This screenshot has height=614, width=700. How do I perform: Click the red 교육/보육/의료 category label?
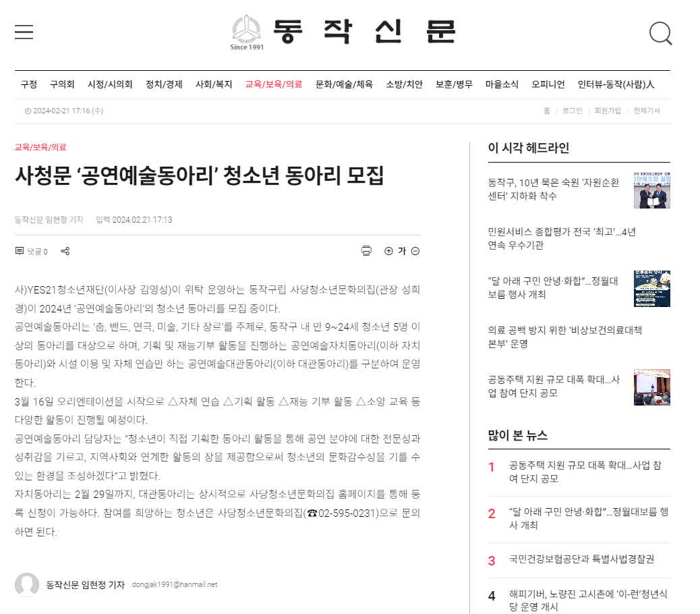40,147
